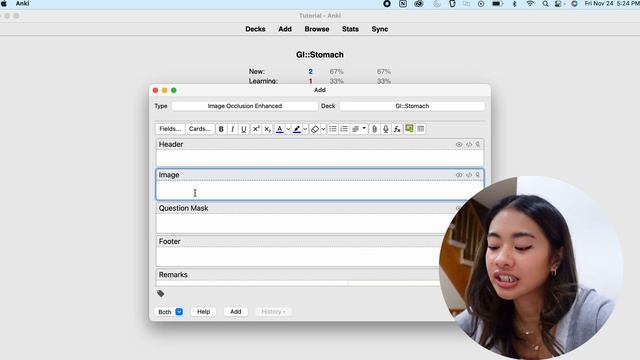640x360 pixels.
Task: Change the deck selector GI::Stomach
Action: pos(412,106)
